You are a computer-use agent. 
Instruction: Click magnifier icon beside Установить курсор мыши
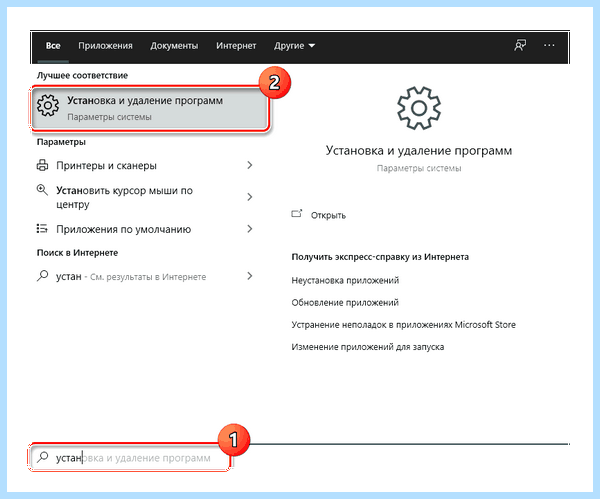(42, 190)
